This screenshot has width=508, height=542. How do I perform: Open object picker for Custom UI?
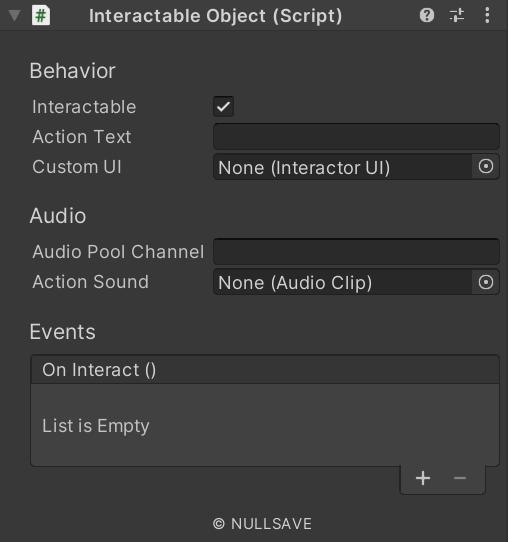click(486, 167)
